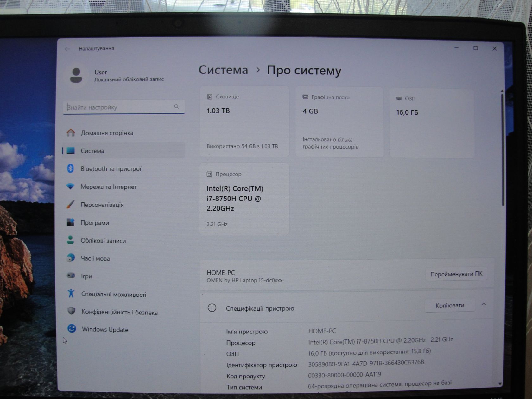Click the Система breadcrumb link
The height and width of the screenshot is (399, 532).
[223, 70]
